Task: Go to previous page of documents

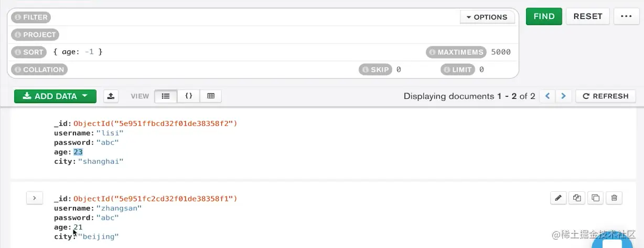Action: [548, 96]
